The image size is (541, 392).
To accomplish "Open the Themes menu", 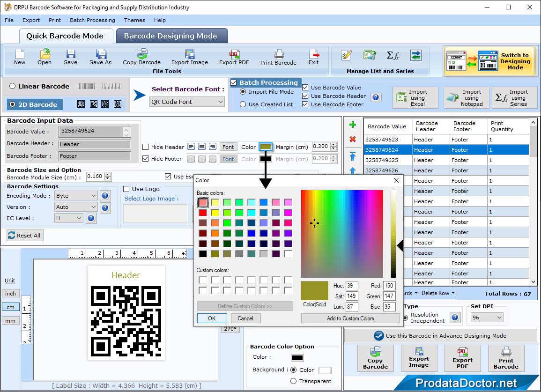I will tap(134, 20).
